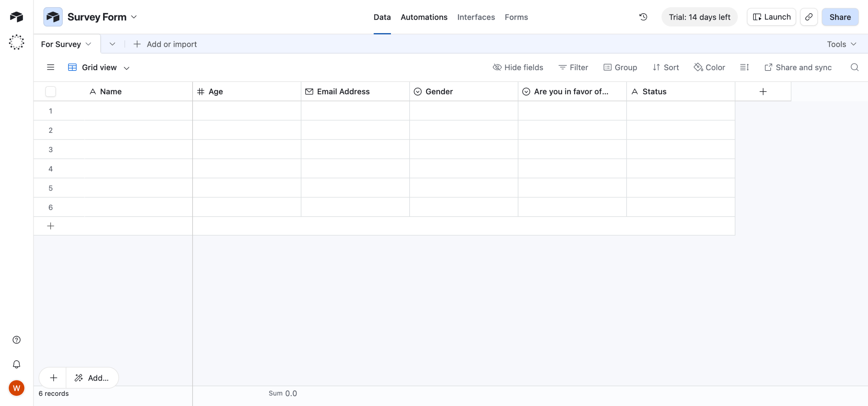Open the Color options
The width and height of the screenshot is (868, 406).
click(x=709, y=67)
